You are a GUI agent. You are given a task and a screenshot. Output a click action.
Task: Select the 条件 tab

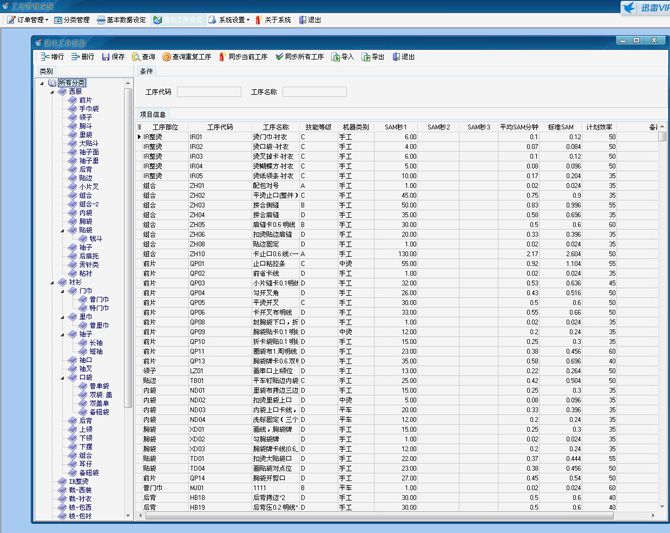click(x=146, y=71)
